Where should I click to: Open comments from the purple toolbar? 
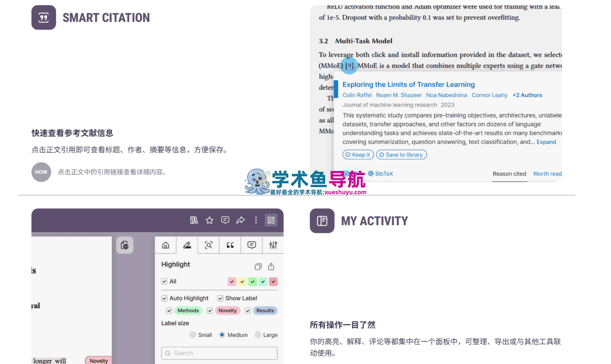tap(225, 220)
